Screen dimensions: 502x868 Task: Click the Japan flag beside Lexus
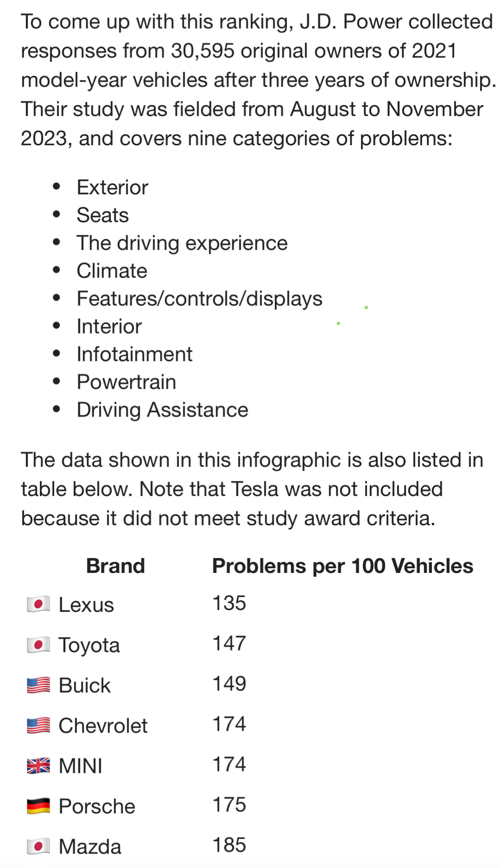click(x=38, y=604)
